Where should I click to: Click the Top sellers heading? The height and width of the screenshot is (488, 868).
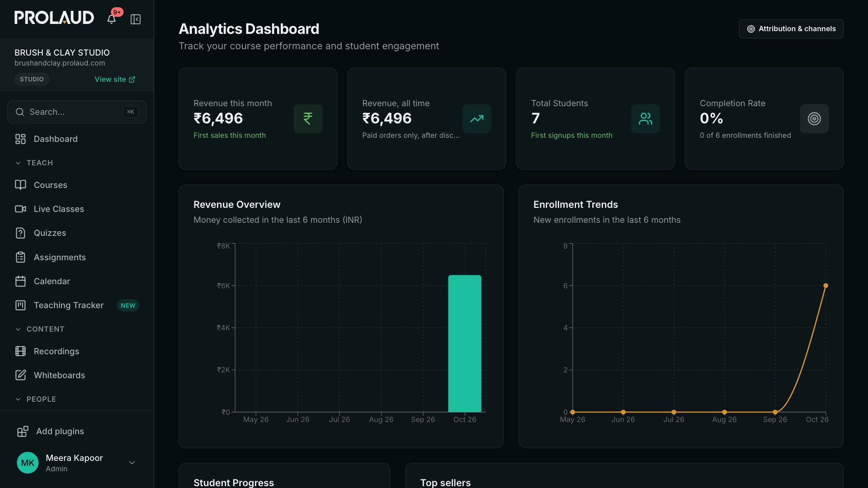point(445,483)
